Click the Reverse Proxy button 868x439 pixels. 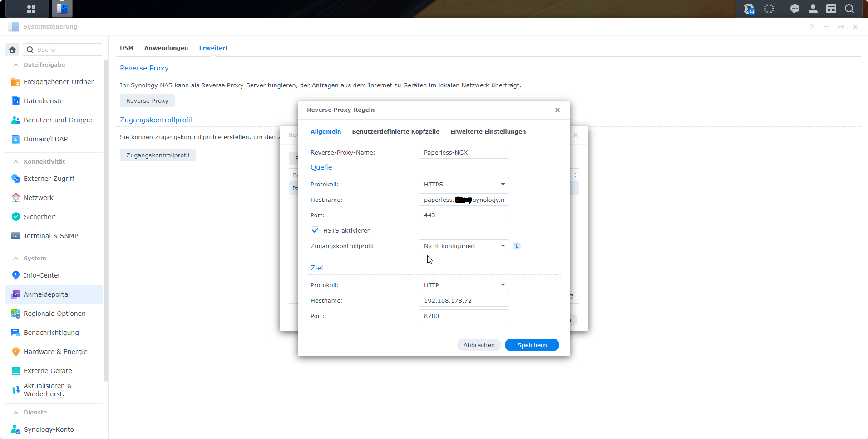tap(147, 100)
